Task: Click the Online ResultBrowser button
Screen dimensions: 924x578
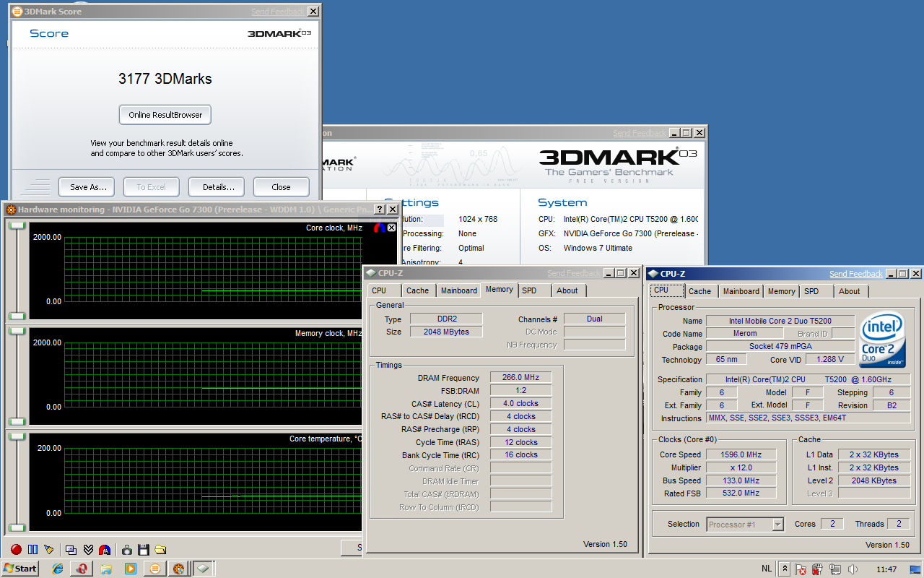Action: (x=165, y=115)
